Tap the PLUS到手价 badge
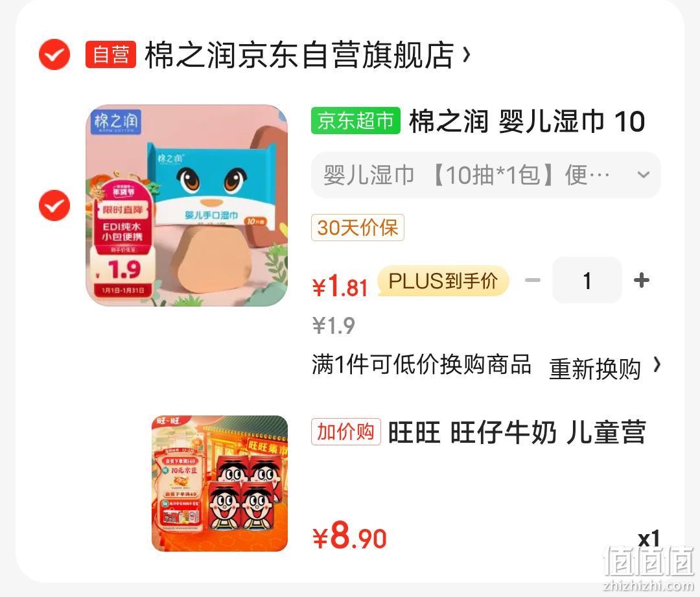 [x=443, y=281]
